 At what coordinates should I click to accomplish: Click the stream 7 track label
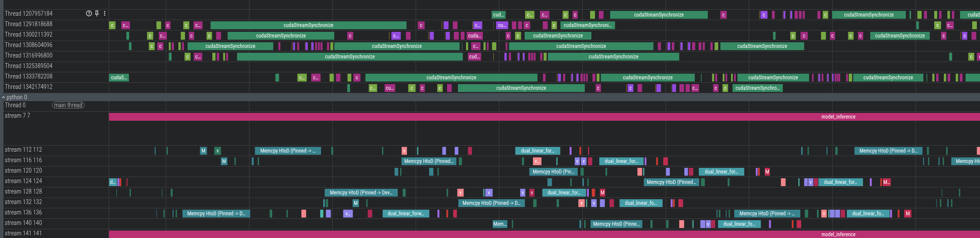tap(17, 116)
